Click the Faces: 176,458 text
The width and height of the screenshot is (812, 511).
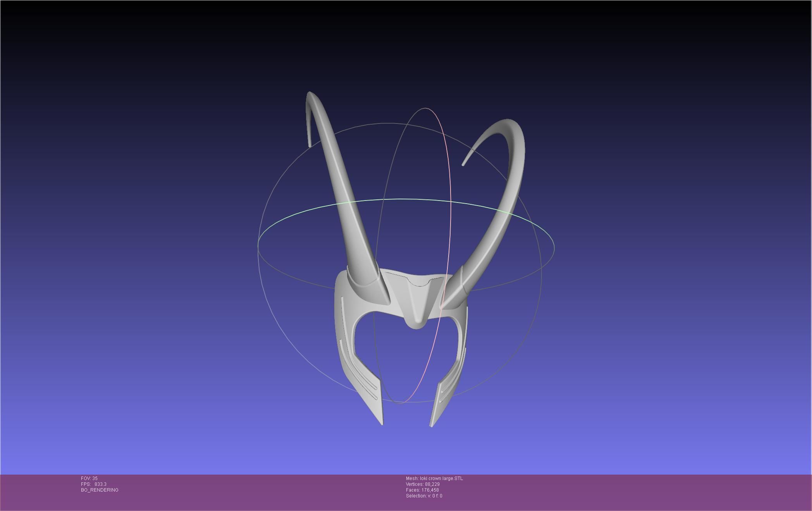point(422,490)
